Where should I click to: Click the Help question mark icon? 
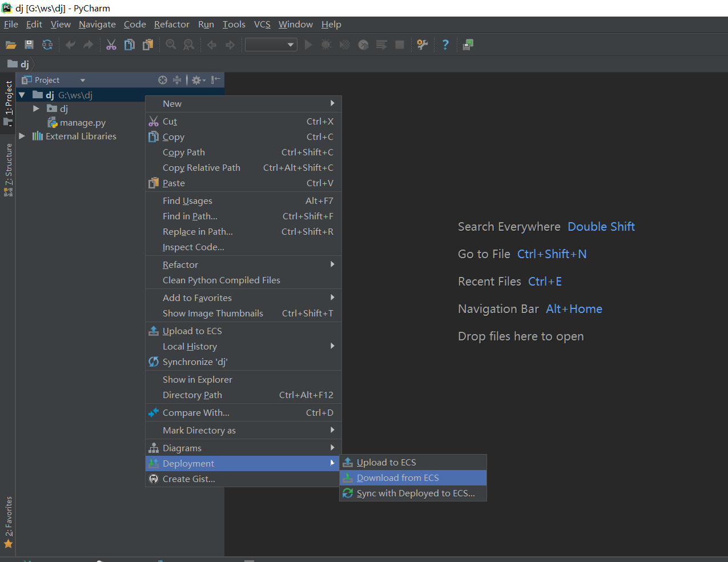pos(445,45)
